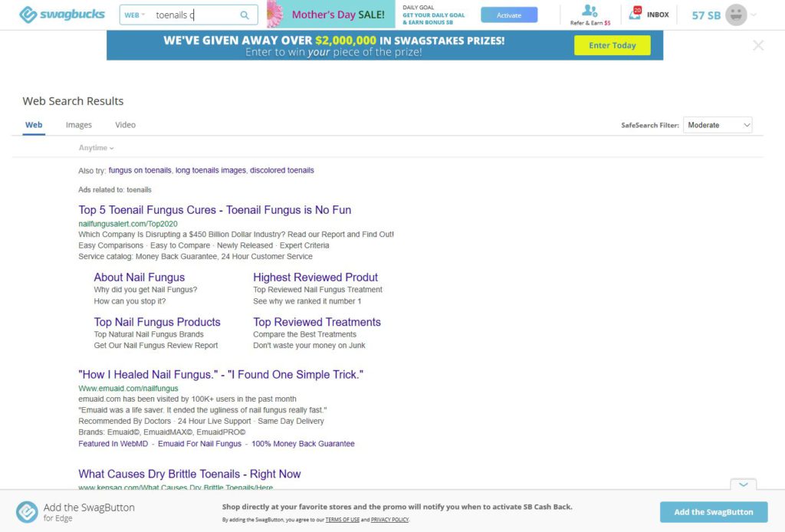Viewport: 785px width, 532px height.
Task: Open the Refer & Earn icon
Action: click(x=590, y=11)
